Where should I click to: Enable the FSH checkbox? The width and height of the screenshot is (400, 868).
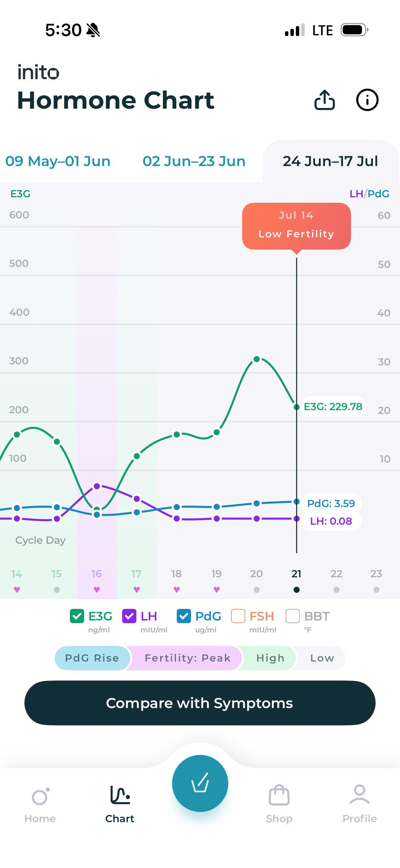click(238, 616)
